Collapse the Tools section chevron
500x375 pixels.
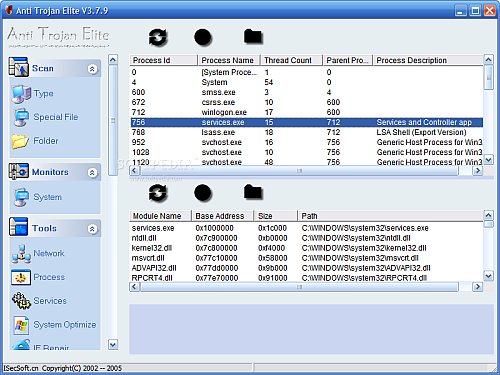pyautogui.click(x=92, y=229)
